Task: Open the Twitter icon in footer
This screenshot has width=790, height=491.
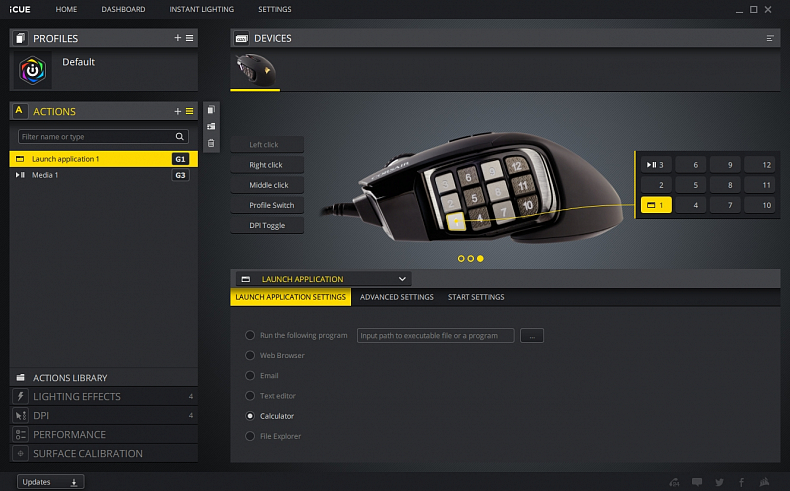Action: (719, 482)
